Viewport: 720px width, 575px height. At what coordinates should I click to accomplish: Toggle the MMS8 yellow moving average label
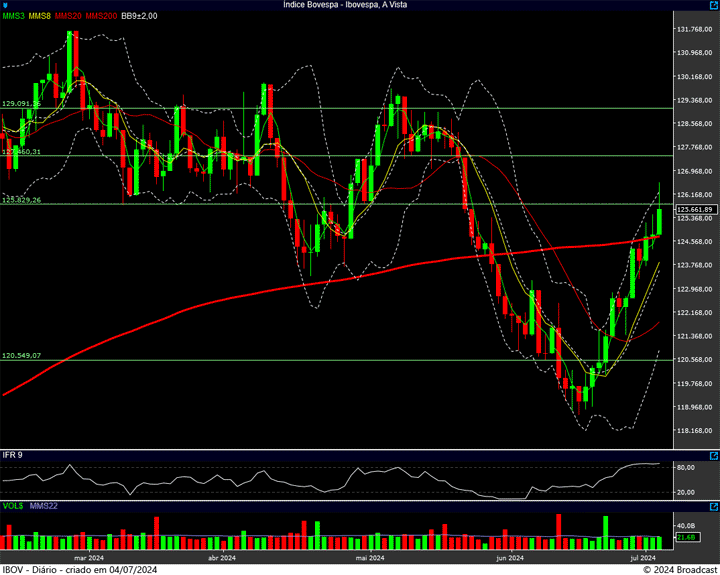[40, 16]
